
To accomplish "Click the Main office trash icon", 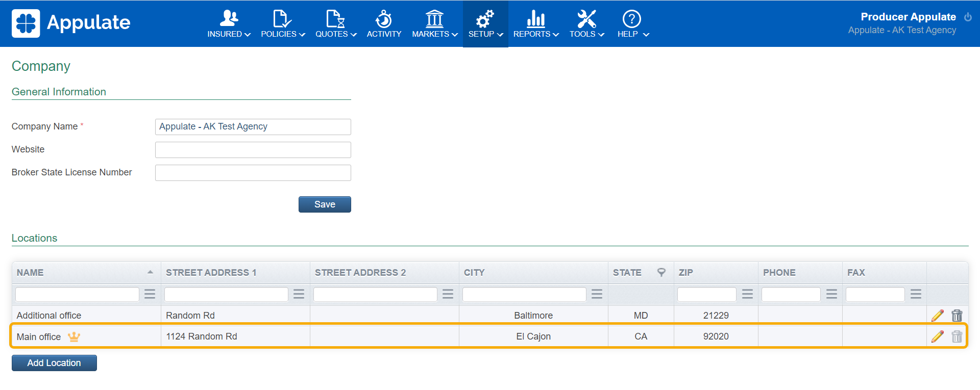I will (957, 336).
